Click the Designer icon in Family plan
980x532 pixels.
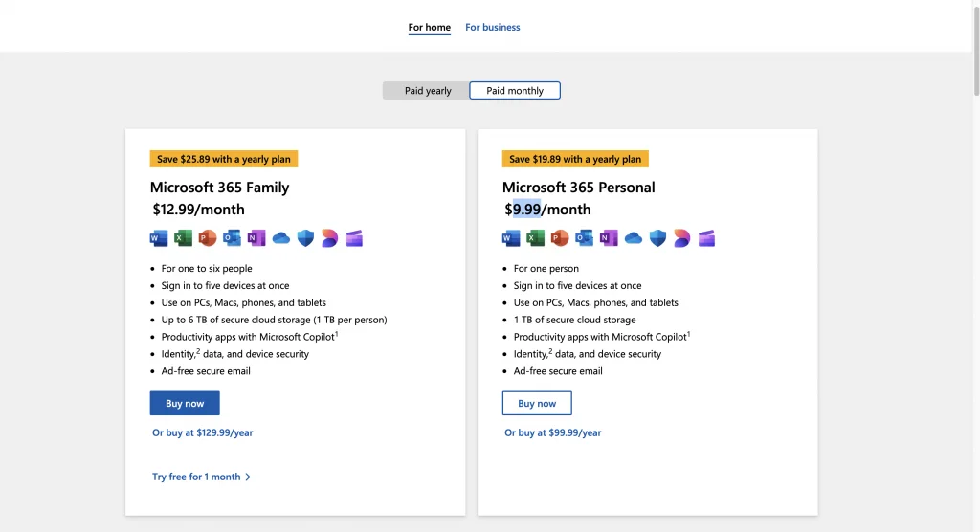pos(330,238)
